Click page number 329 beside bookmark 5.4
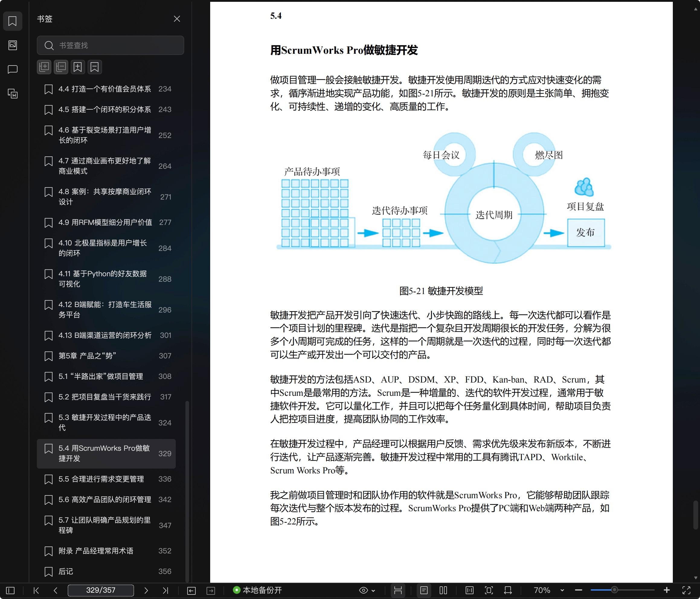 click(165, 453)
